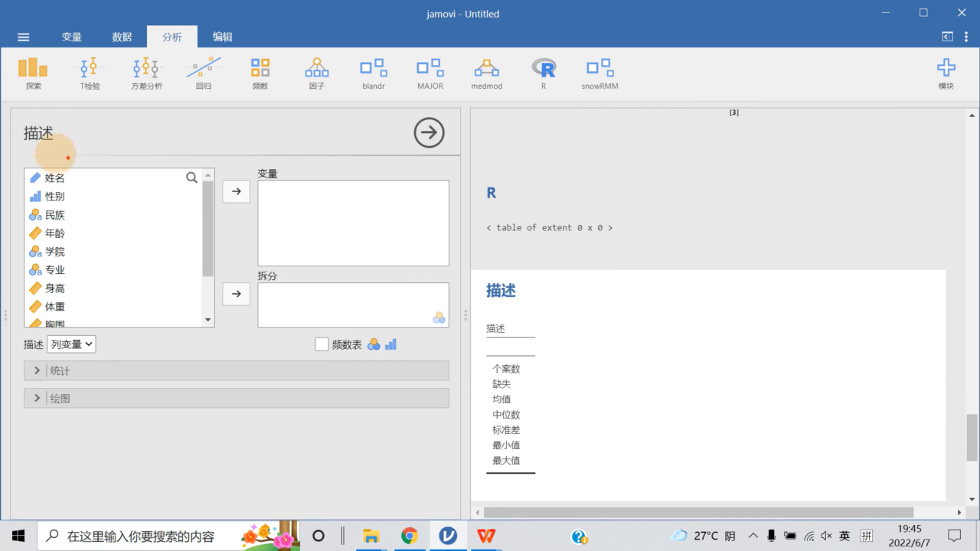The height and width of the screenshot is (551, 980).
Task: Open File Explorer from the taskbar
Action: coord(371,536)
